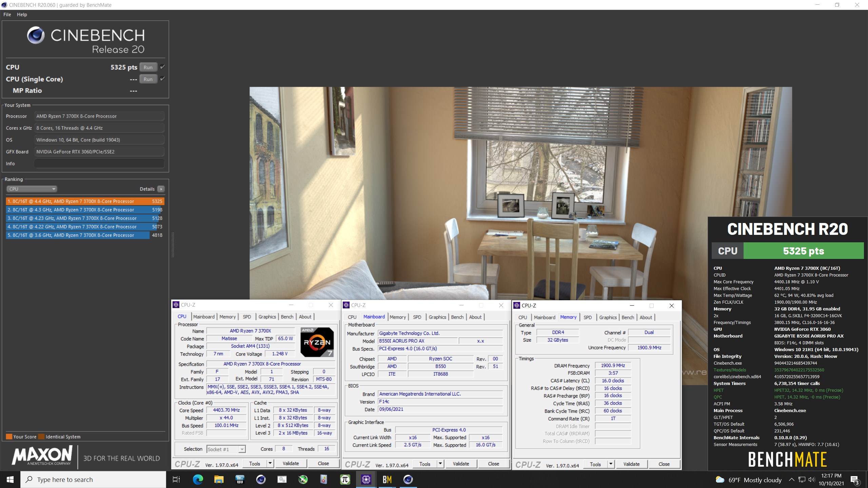
Task: Open the first Cinema 4D sphere taskbar icon
Action: pos(261,480)
